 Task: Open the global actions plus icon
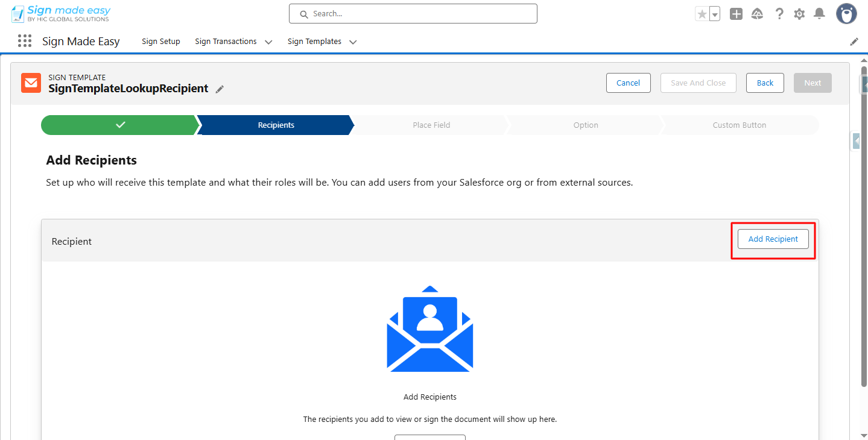736,14
